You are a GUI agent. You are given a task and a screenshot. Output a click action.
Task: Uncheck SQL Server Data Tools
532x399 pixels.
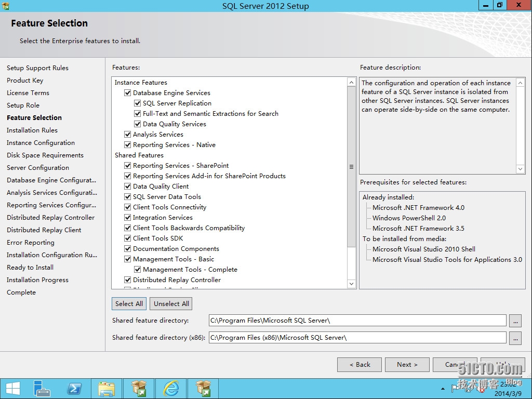pos(128,197)
